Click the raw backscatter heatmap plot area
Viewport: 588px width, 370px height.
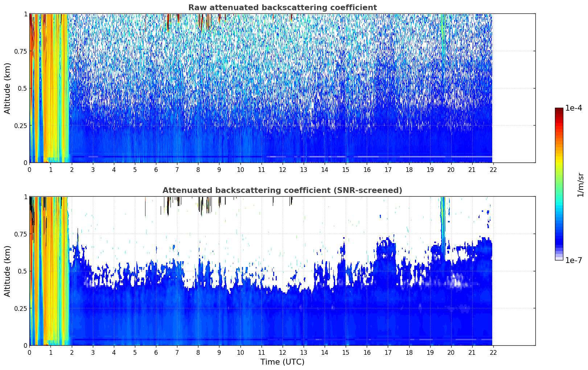point(282,88)
